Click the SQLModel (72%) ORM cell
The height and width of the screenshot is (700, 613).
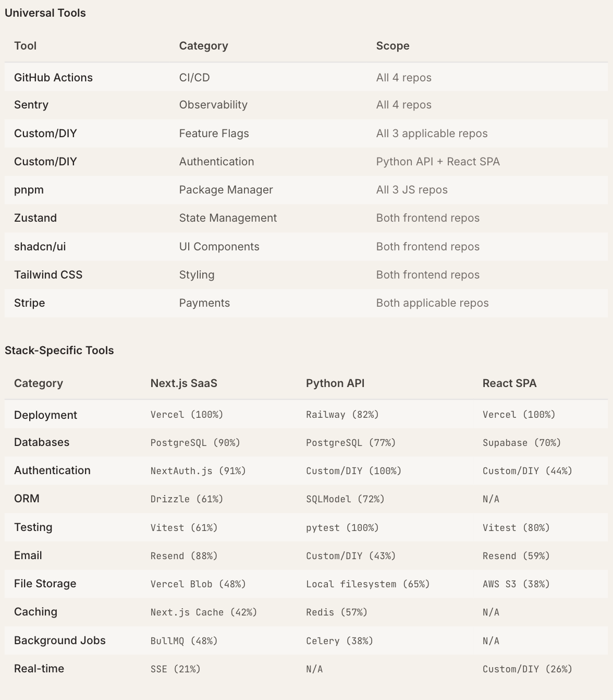click(x=345, y=499)
